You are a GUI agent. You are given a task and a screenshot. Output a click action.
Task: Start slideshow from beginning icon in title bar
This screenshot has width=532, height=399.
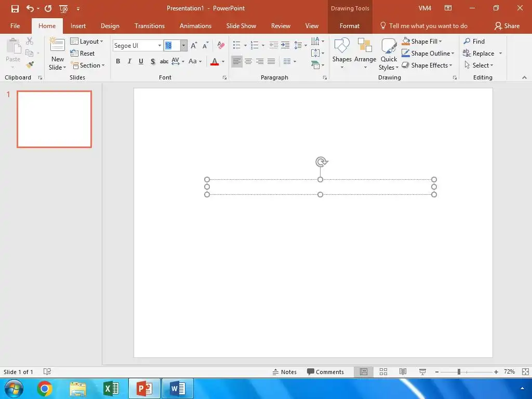pos(63,8)
